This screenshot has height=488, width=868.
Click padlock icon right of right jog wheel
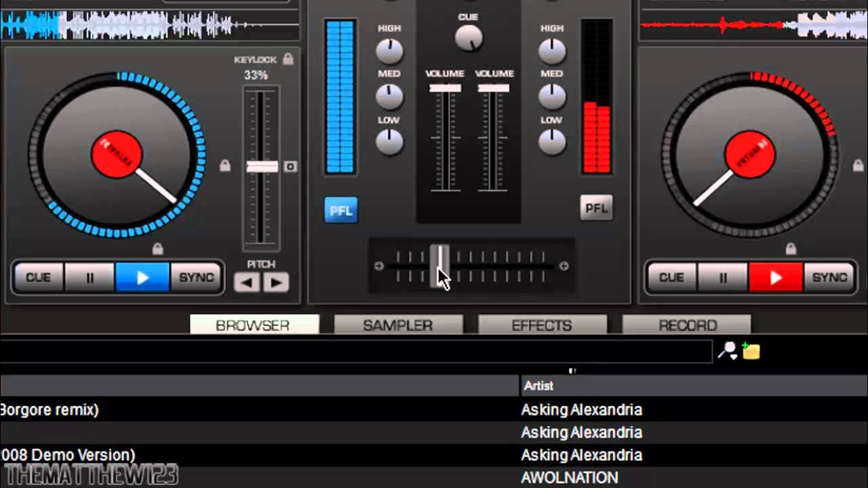coord(858,165)
